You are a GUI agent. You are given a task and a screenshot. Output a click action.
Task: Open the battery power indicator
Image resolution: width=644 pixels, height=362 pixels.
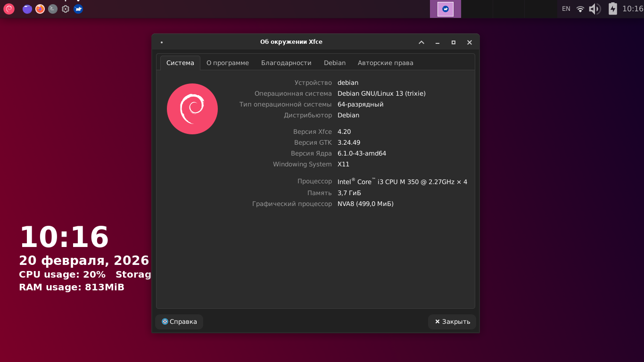(612, 9)
